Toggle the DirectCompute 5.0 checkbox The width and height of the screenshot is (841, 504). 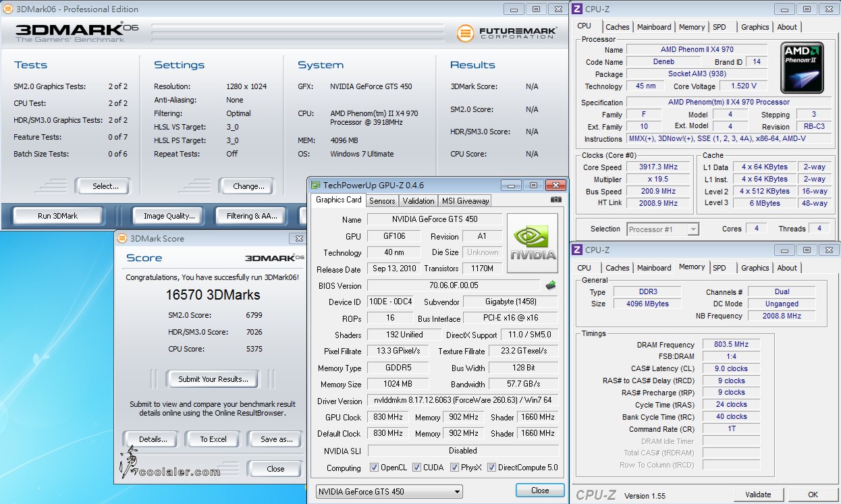tap(491, 468)
